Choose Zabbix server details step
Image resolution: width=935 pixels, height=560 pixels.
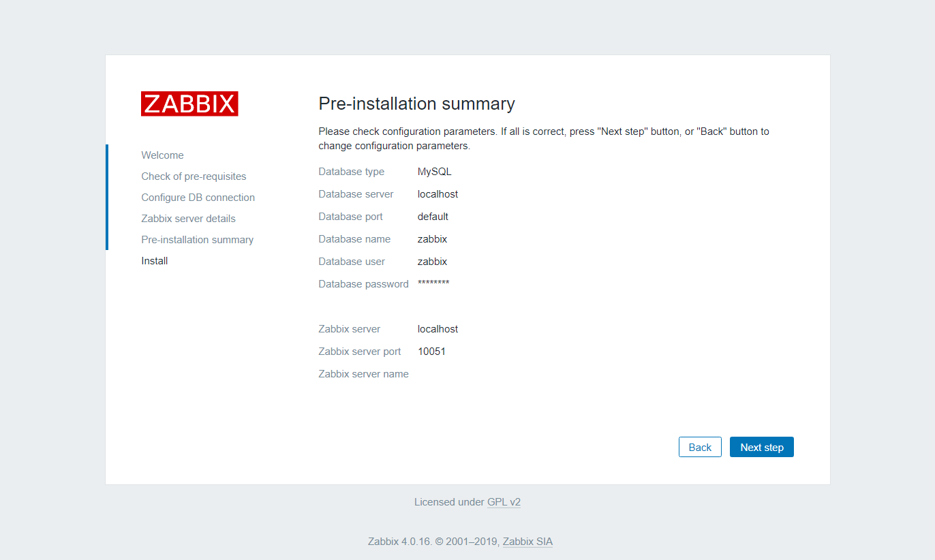(x=188, y=219)
